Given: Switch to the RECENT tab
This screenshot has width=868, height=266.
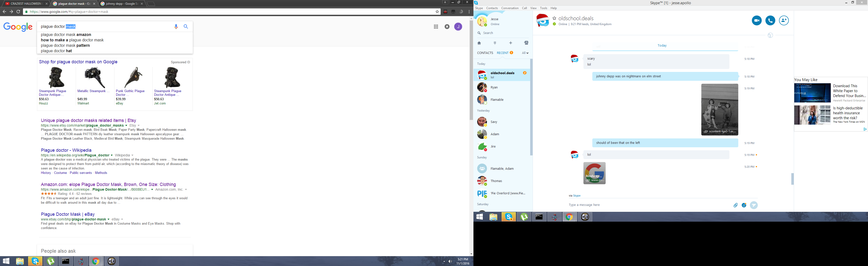Looking at the screenshot, I should pyautogui.click(x=502, y=53).
